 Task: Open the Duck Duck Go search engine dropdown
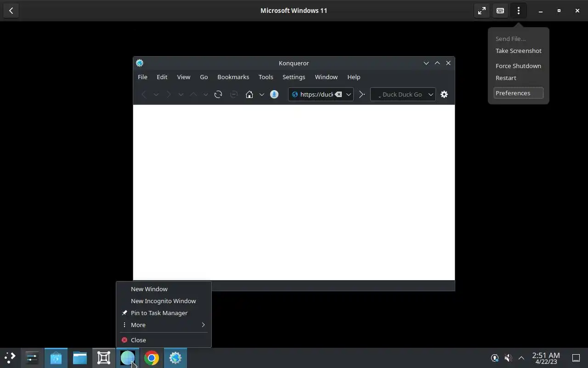point(431,94)
